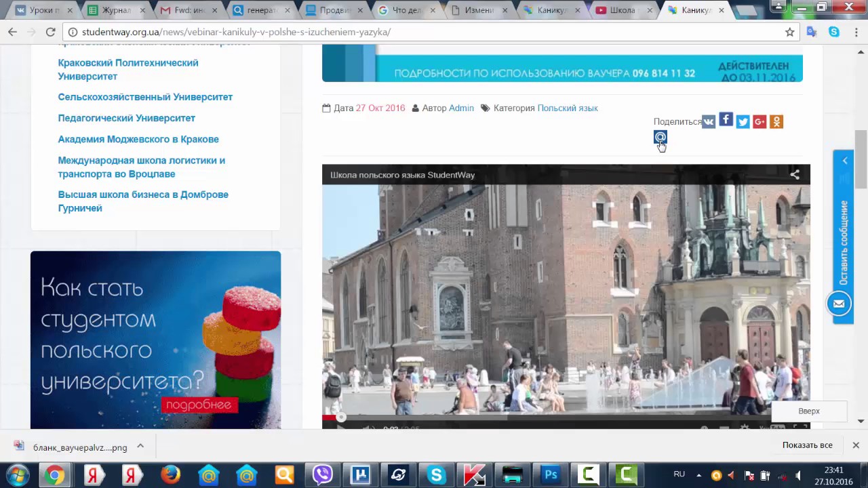
Task: Close the downloads bar
Action: pos(856,445)
